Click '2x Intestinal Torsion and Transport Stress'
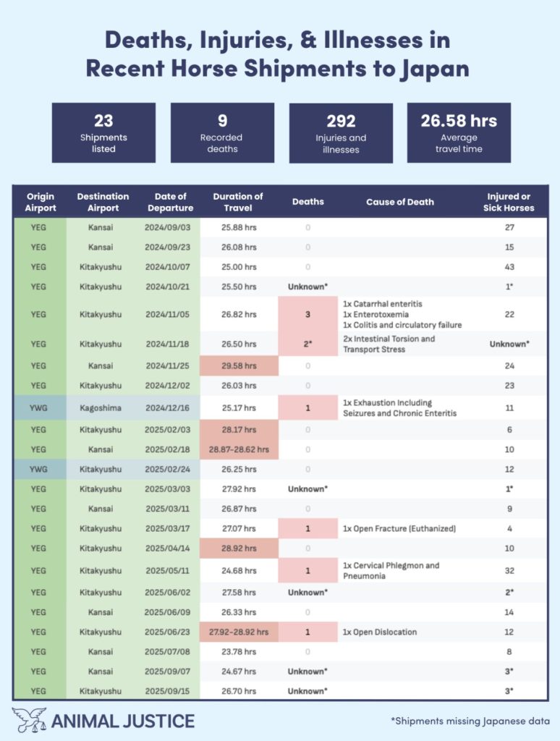The image size is (560, 741). click(x=389, y=344)
